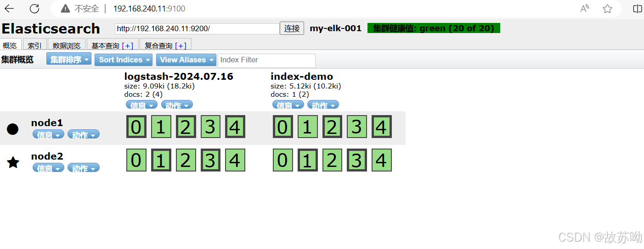Image resolution: width=644 pixels, height=249 pixels.
Task: Go back with the browser back arrow
Action: tap(9, 8)
